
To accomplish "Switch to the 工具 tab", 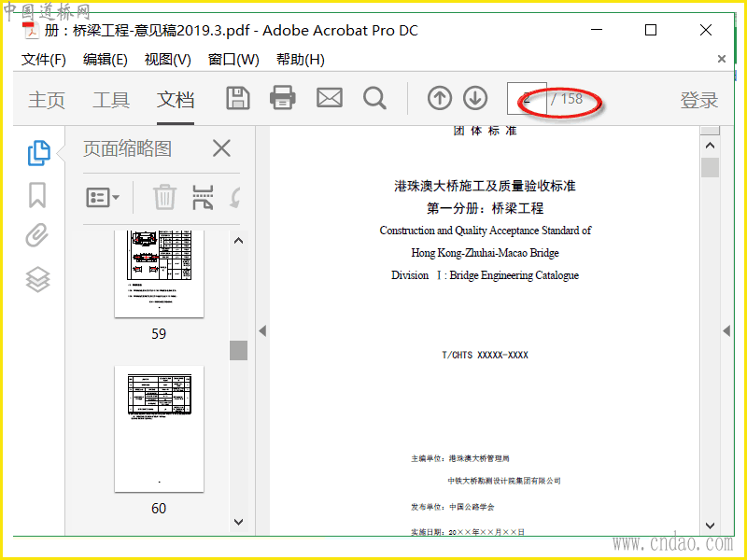I will [x=111, y=100].
